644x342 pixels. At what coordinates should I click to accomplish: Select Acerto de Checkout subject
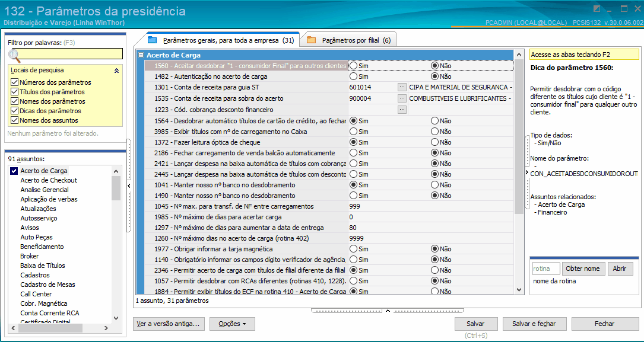click(x=49, y=180)
